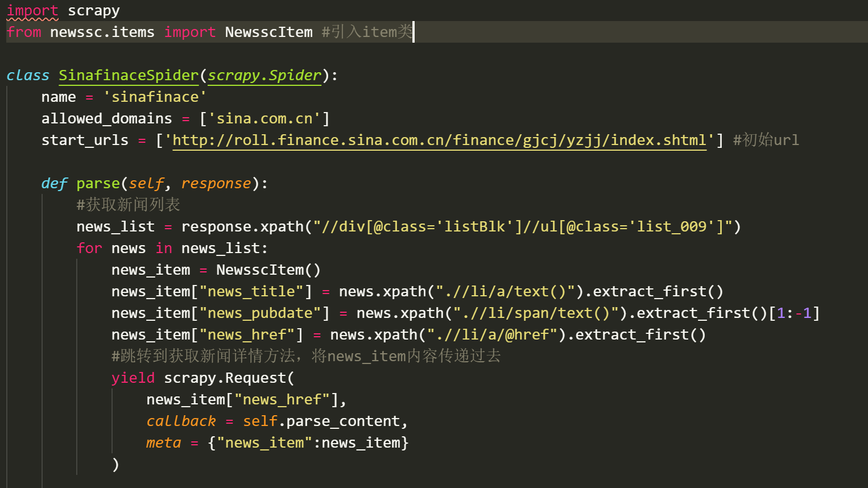The height and width of the screenshot is (488, 868).
Task: Click the #获取新闻列表 comment line
Action: coord(128,205)
